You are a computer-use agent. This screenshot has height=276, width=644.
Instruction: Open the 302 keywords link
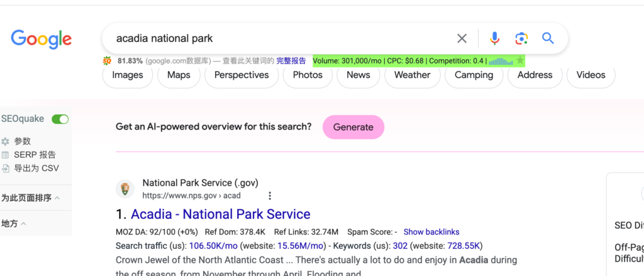[x=400, y=246]
